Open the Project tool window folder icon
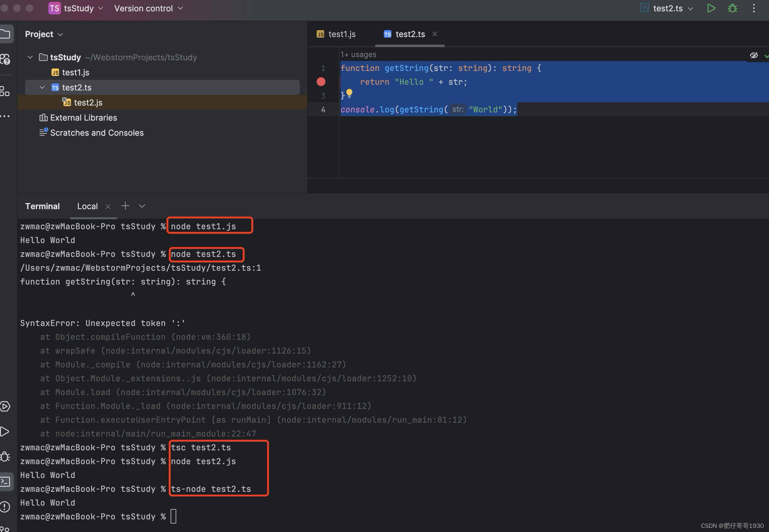This screenshot has height=532, width=769. pos(5,34)
